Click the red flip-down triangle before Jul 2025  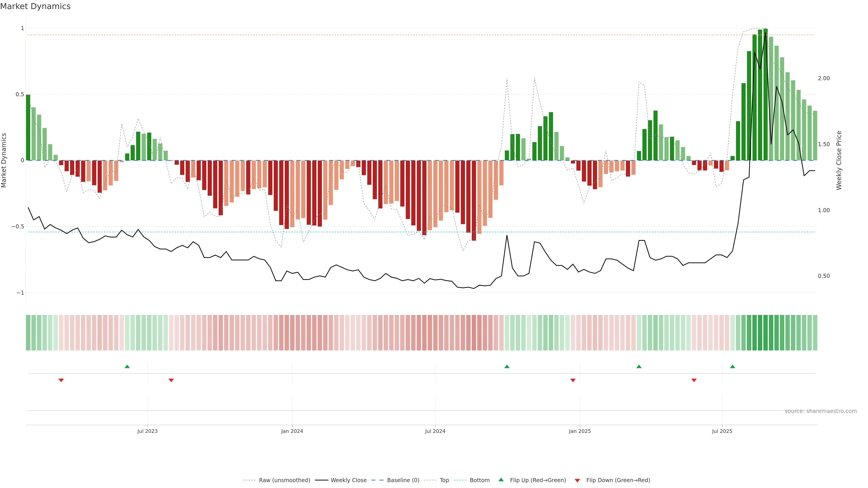pos(694,380)
